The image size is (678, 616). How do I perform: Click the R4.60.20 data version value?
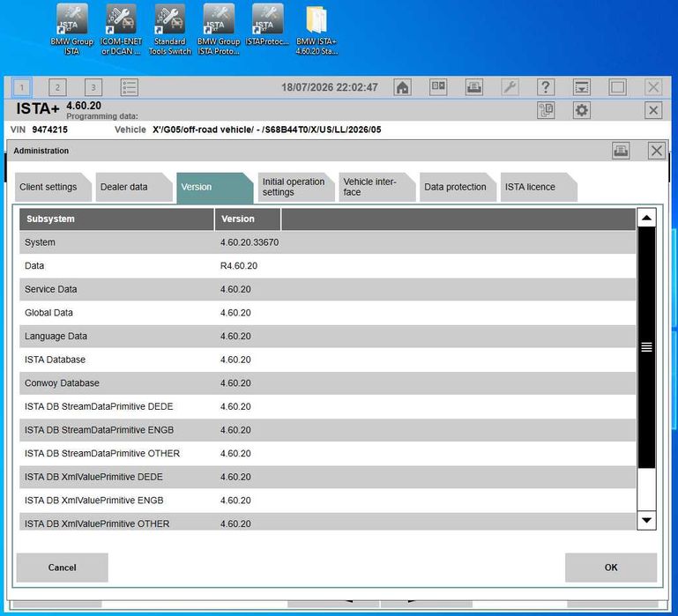239,266
